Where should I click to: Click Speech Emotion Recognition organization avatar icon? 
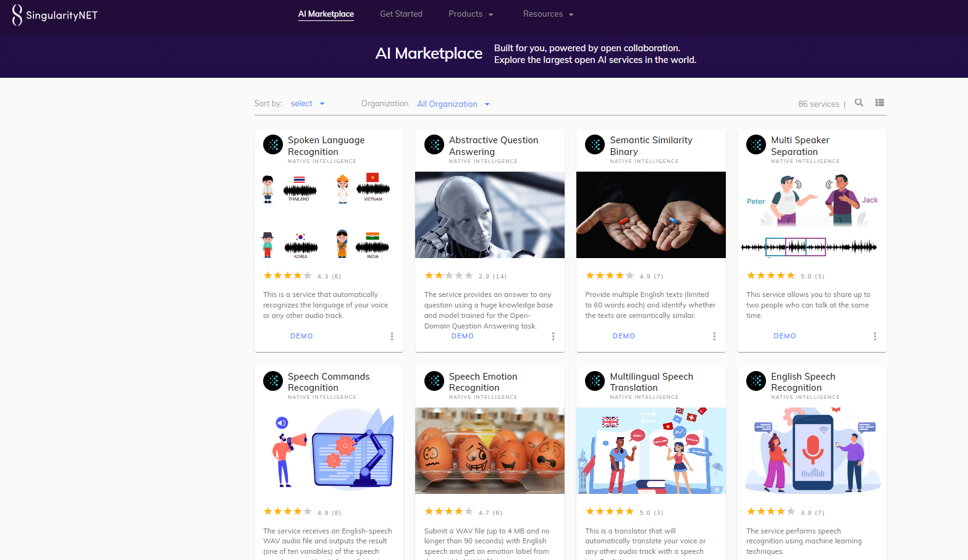pos(434,381)
